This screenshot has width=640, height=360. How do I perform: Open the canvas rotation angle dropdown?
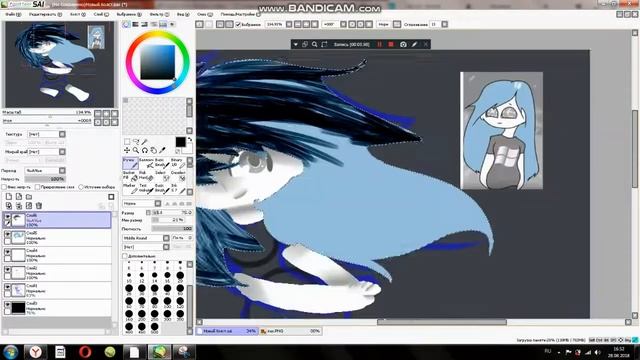tap(334, 24)
